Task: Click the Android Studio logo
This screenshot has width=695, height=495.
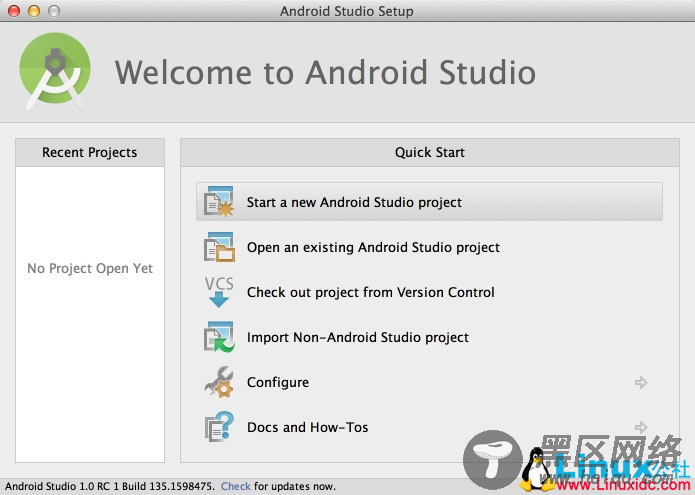Action: point(55,71)
